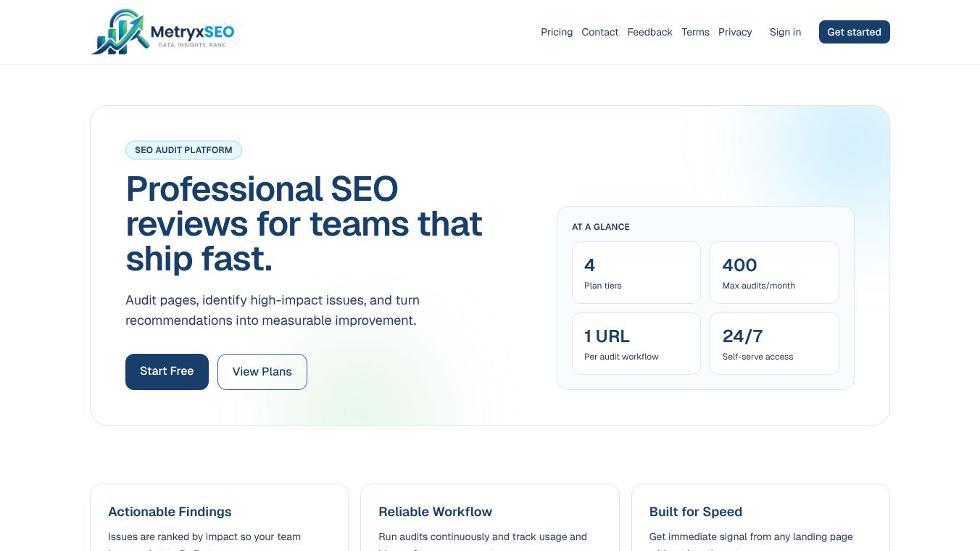Click the Built for Speed card

[760, 518]
